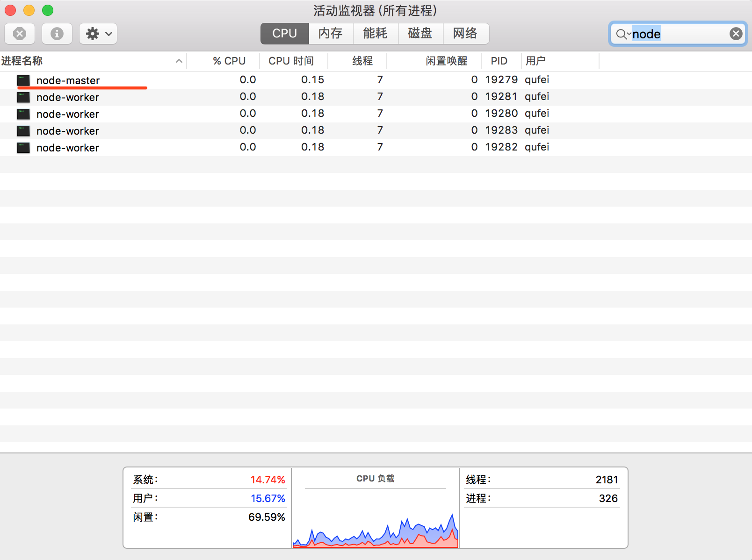
Task: Click the 闲置 69.59% statistic
Action: pyautogui.click(x=209, y=517)
